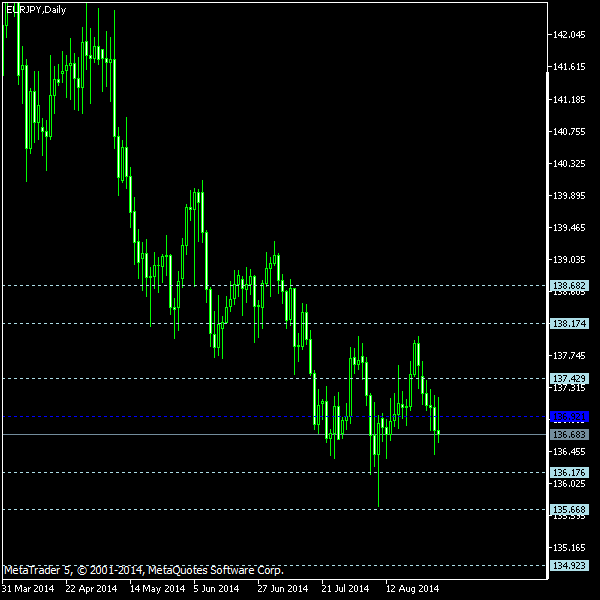Click the 137.429 pivot level label
Screen dimensions: 600x600
[x=569, y=379]
